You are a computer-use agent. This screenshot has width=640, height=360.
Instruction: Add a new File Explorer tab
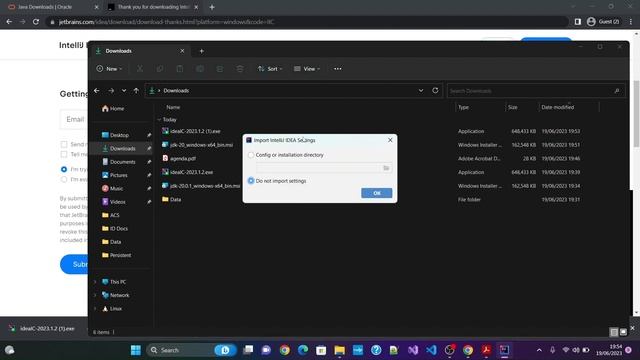pyautogui.click(x=201, y=51)
